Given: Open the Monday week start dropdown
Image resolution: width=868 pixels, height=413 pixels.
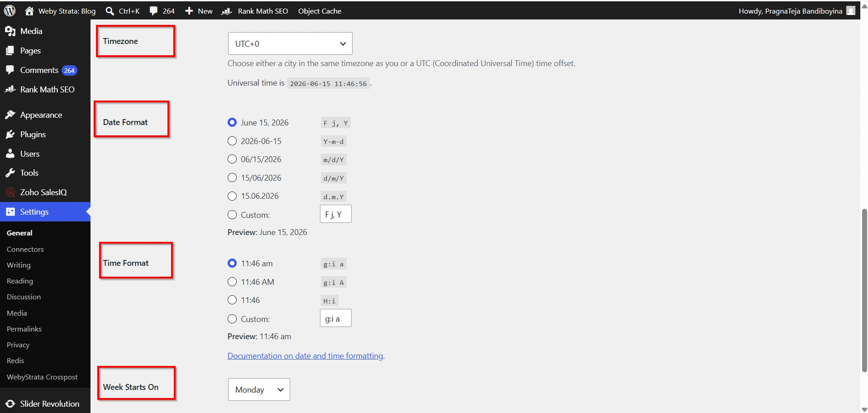Looking at the screenshot, I should 259,389.
